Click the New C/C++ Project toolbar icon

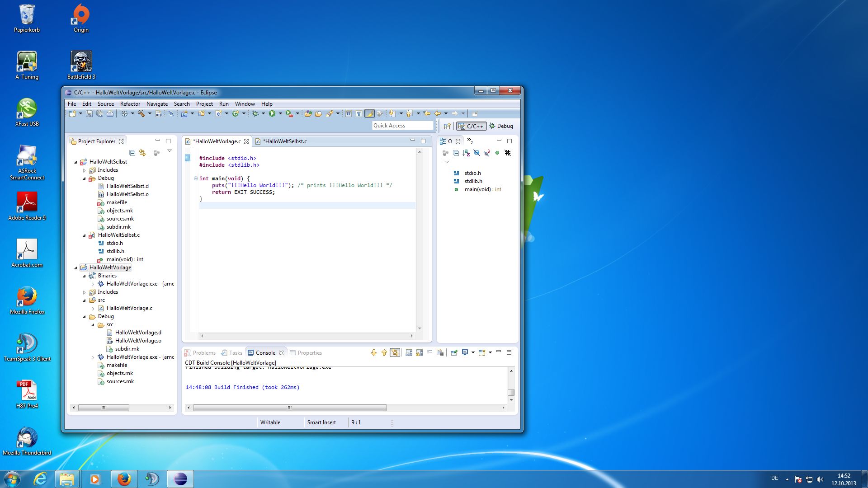click(x=184, y=114)
